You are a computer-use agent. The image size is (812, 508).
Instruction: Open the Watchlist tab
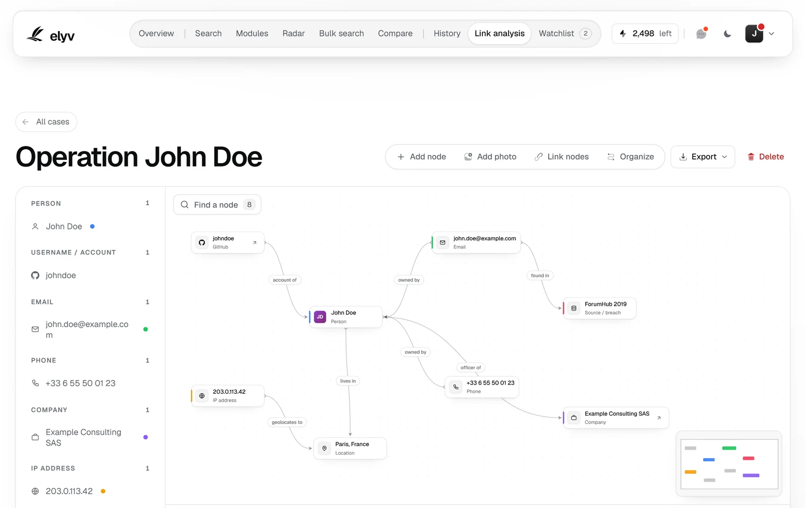pyautogui.click(x=565, y=34)
